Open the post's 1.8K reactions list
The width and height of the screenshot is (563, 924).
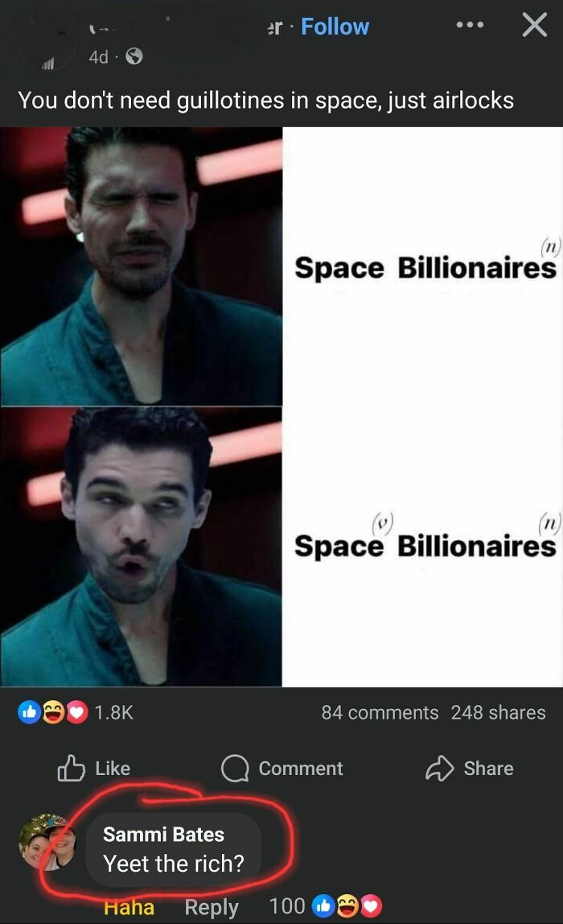[x=76, y=712]
